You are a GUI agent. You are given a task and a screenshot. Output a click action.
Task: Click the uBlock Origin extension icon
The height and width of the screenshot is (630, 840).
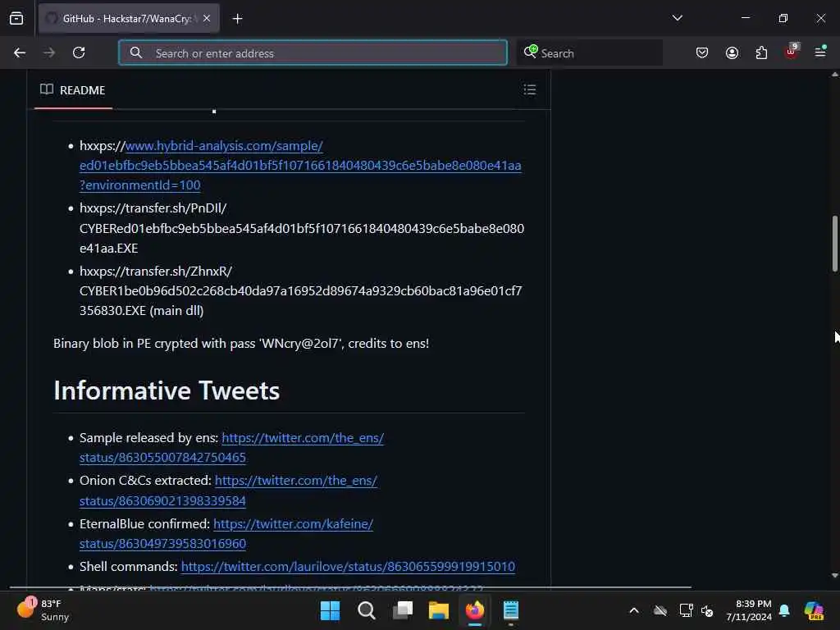coord(792,52)
